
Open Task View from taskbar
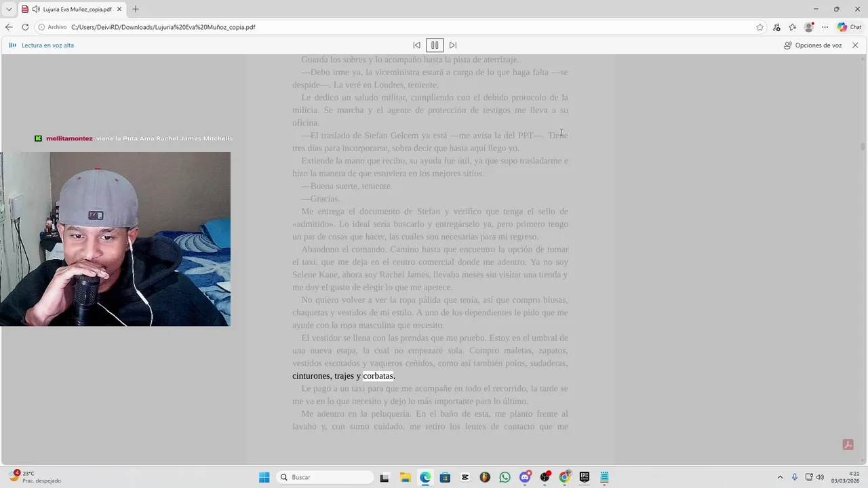pyautogui.click(x=384, y=477)
